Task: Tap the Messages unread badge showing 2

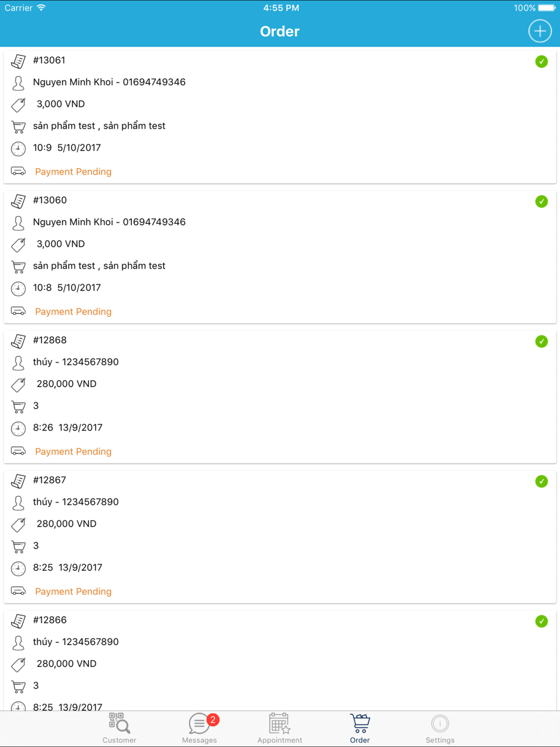Action: (213, 720)
